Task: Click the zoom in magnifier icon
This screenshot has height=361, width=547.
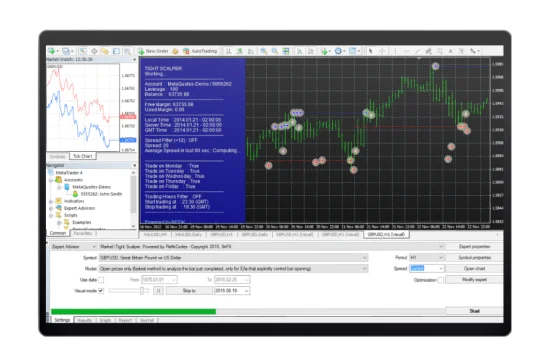Action: 264,51
